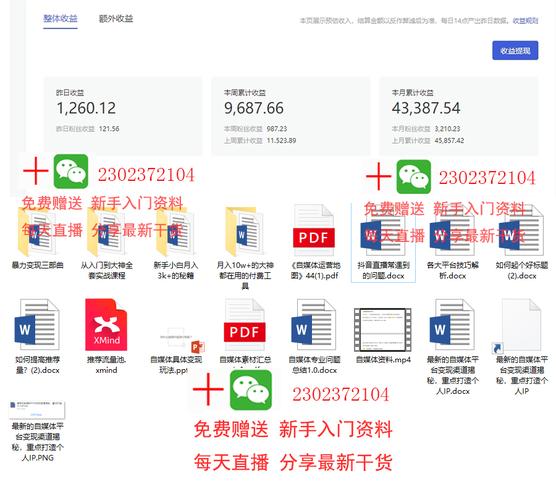Image resolution: width=556 pixels, height=500 pixels.
Task: Switch to the 额外收益 tab
Action: click(x=116, y=18)
